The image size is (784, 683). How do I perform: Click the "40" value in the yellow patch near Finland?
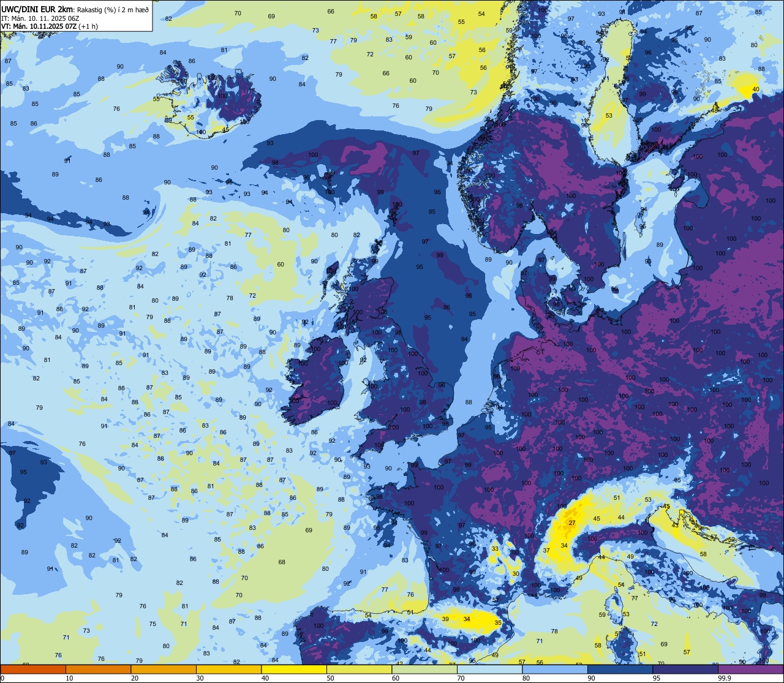[756, 89]
